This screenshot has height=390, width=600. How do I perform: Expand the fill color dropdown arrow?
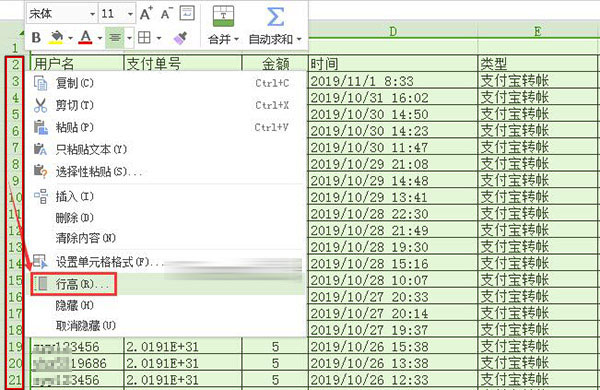pos(70,38)
